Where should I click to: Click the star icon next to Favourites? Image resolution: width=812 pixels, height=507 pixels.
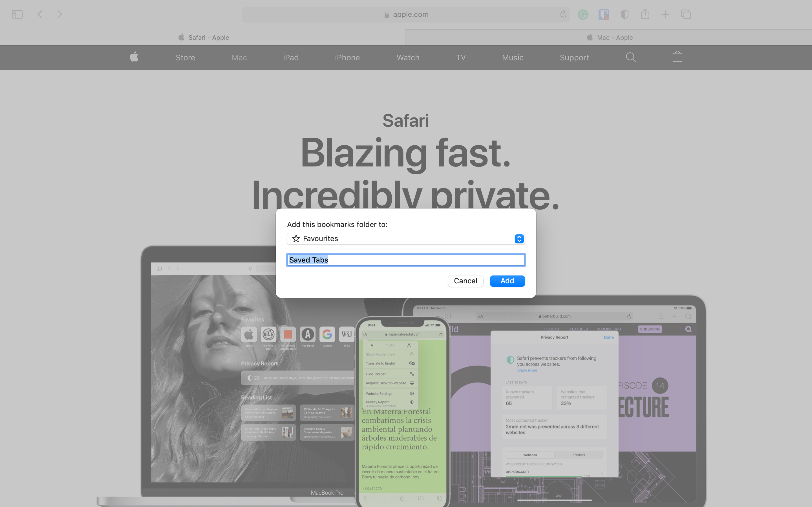tap(296, 238)
